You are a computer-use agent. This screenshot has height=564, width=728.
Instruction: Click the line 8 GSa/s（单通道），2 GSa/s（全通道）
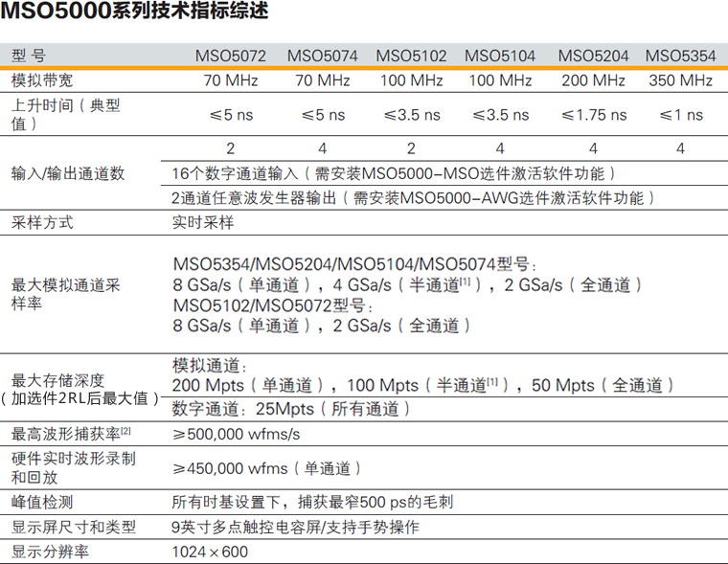(321, 326)
